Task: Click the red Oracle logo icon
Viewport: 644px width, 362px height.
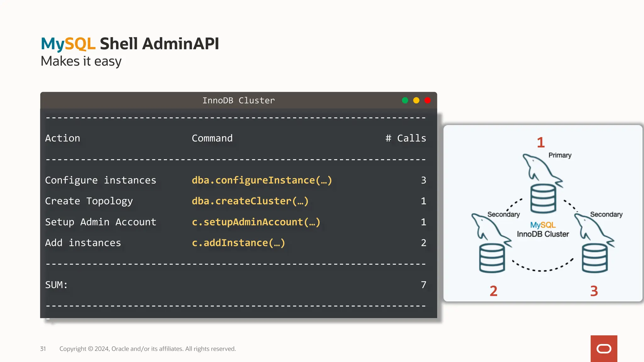Action: pos(604,348)
